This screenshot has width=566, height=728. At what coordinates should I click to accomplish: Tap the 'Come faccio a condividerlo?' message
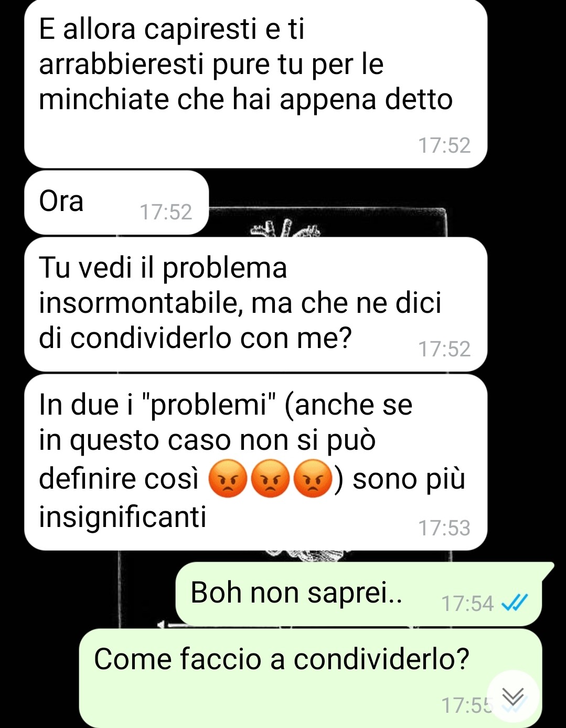point(311,678)
